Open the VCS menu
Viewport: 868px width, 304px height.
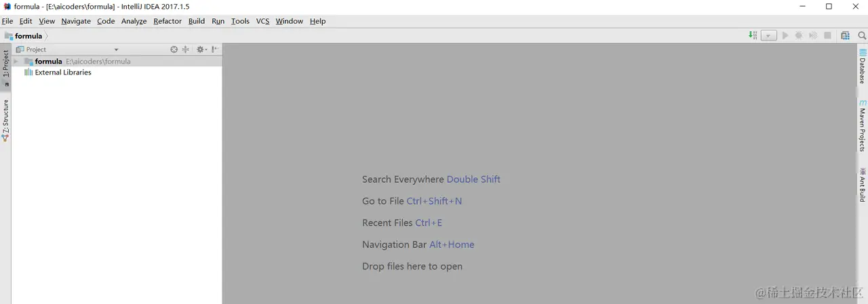click(262, 21)
